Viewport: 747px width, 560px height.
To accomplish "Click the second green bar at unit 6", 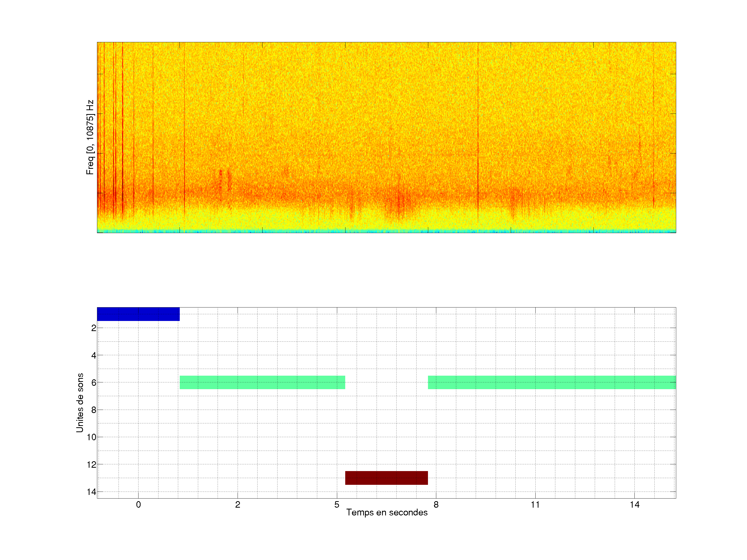I will tap(551, 382).
